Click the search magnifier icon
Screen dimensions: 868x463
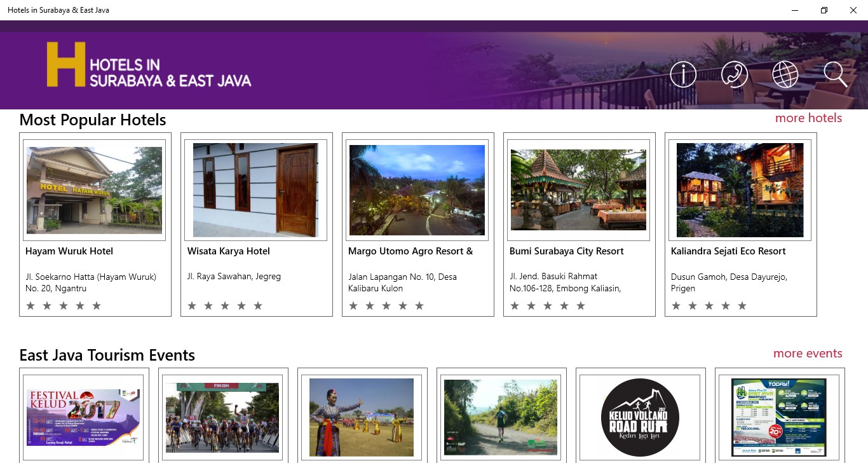point(836,74)
